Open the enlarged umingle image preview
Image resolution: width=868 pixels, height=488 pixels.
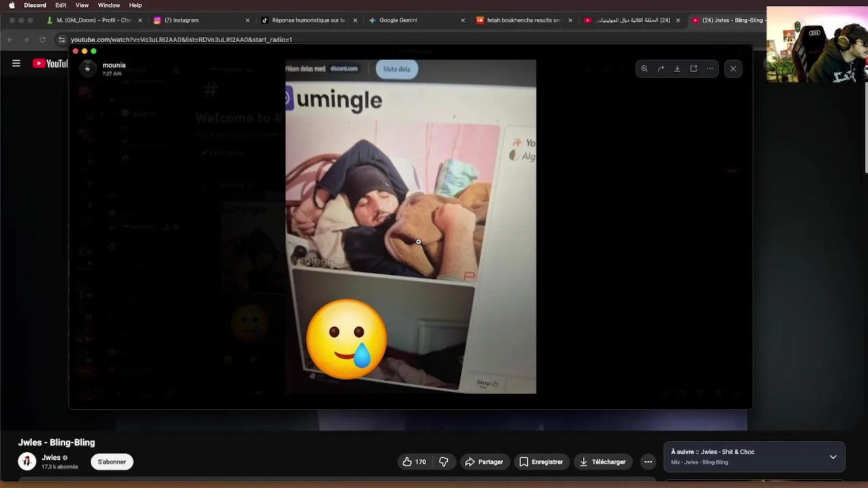pyautogui.click(x=410, y=226)
